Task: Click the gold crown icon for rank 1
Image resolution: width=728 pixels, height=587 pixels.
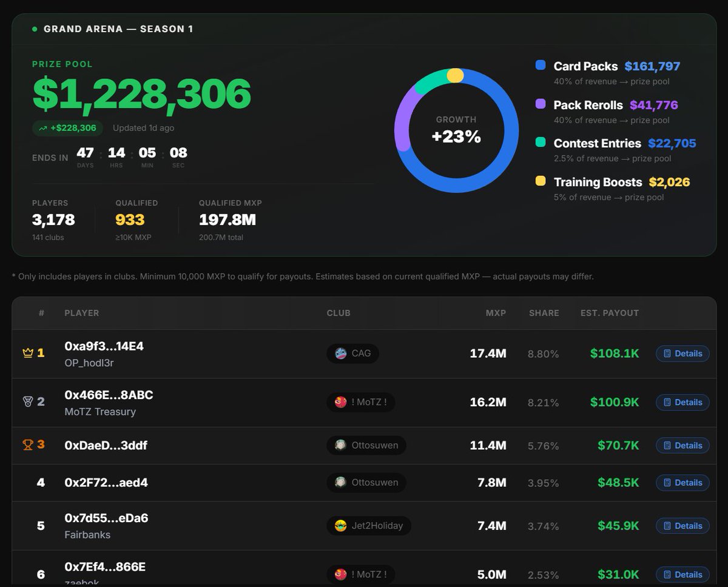Action: [x=27, y=353]
